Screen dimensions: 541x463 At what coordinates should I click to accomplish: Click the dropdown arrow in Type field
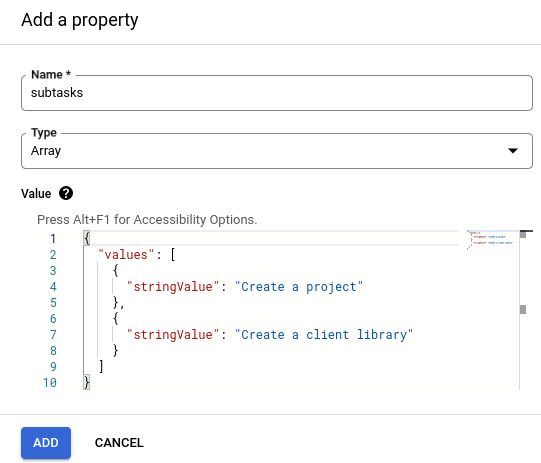click(513, 151)
